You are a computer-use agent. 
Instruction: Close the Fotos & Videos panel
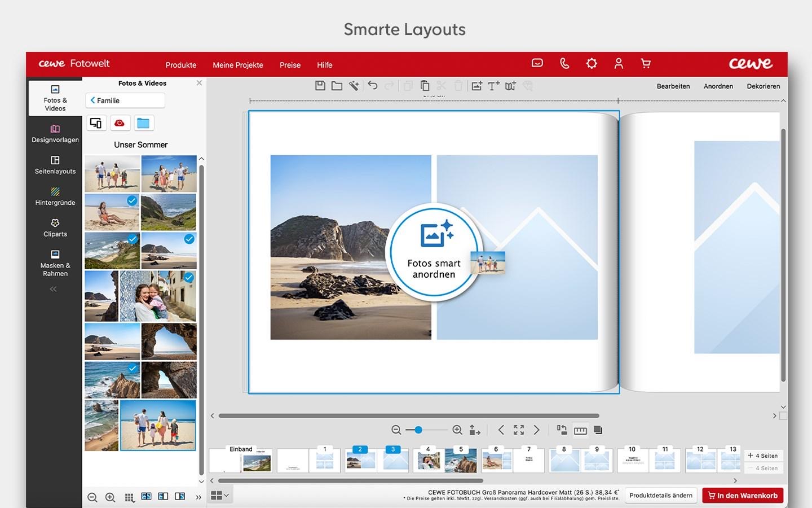point(199,83)
